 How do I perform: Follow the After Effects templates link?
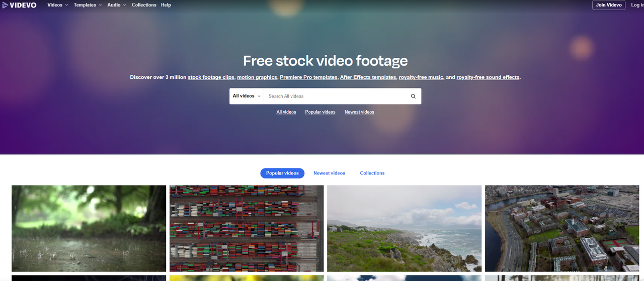(368, 77)
